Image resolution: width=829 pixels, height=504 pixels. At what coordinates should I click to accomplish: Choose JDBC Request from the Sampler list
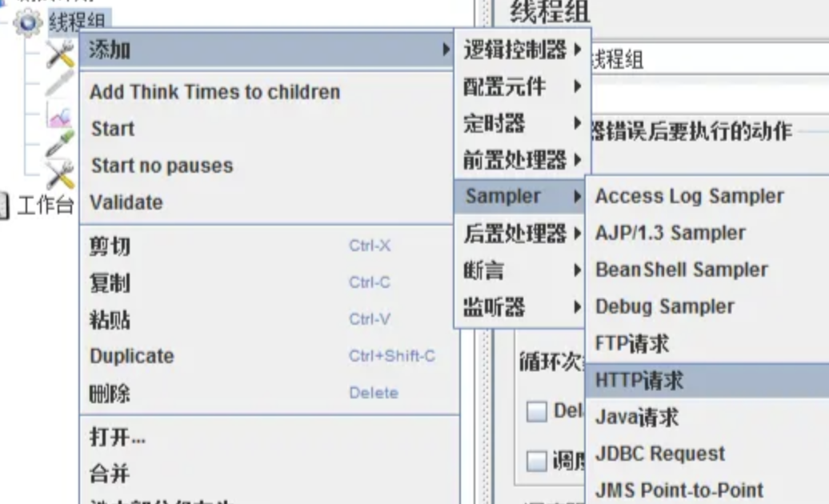click(660, 453)
